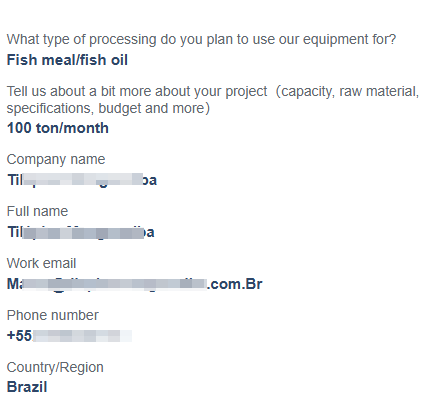This screenshot has height=407, width=442.
Task: Select the 'Brazil' country value
Action: click(x=27, y=387)
